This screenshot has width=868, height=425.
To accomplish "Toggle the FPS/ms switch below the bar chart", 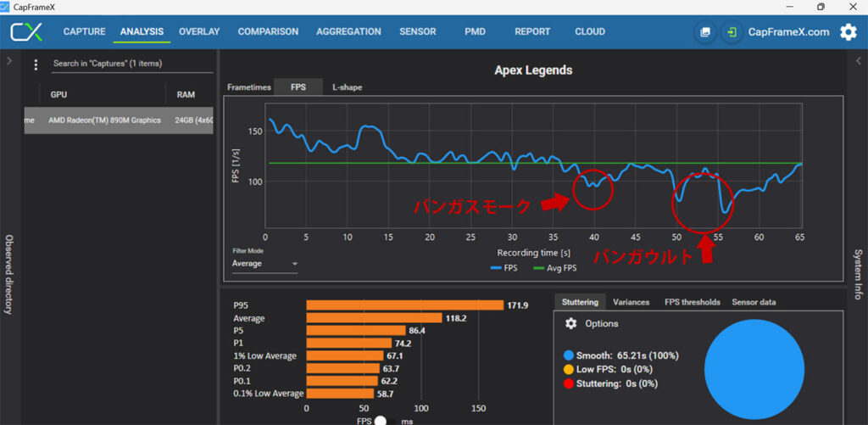I will (381, 420).
